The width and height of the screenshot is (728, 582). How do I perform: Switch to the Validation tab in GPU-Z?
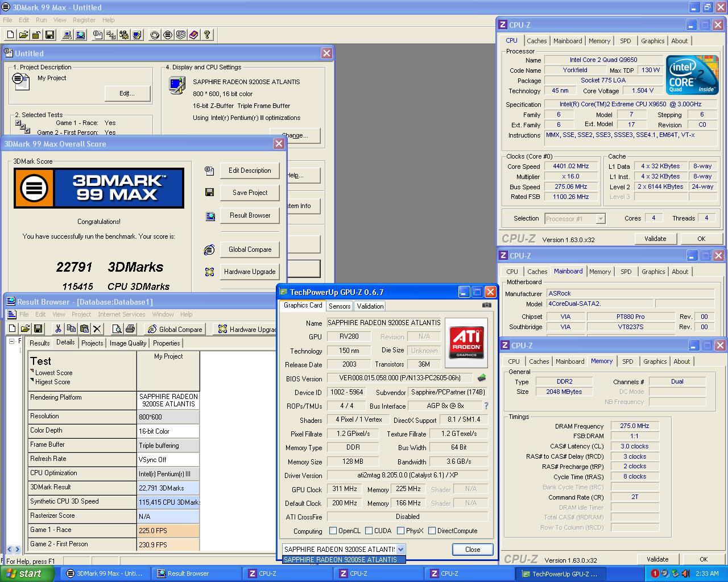pos(370,306)
